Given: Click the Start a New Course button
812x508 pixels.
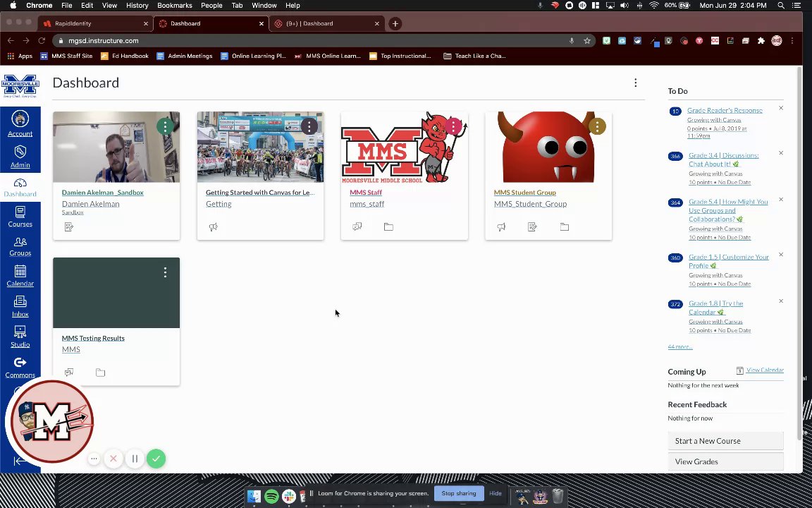Looking at the screenshot, I should [x=725, y=440].
